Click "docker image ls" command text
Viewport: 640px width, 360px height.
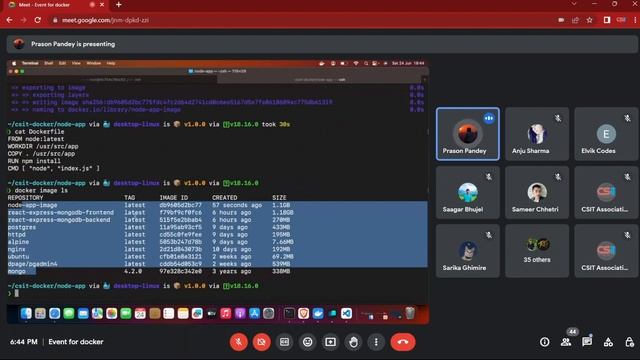41,191
